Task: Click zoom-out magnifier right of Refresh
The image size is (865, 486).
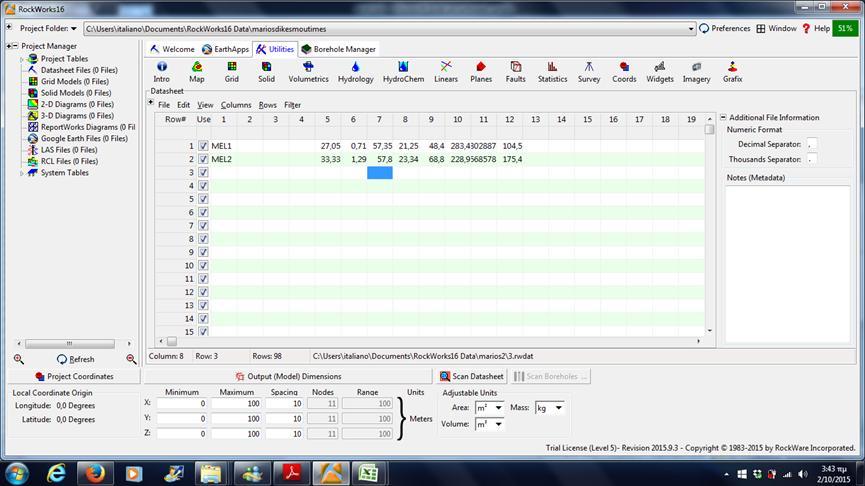Action: tap(131, 359)
